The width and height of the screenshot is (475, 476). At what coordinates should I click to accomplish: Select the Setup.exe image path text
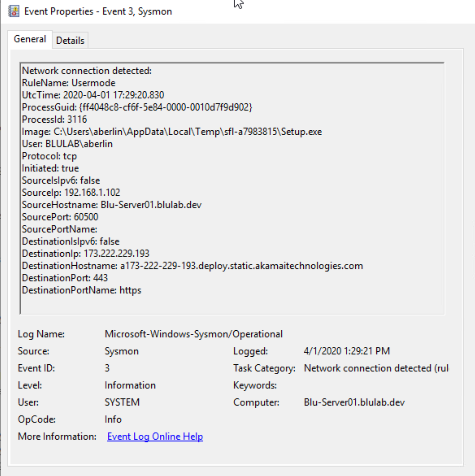tap(172, 132)
